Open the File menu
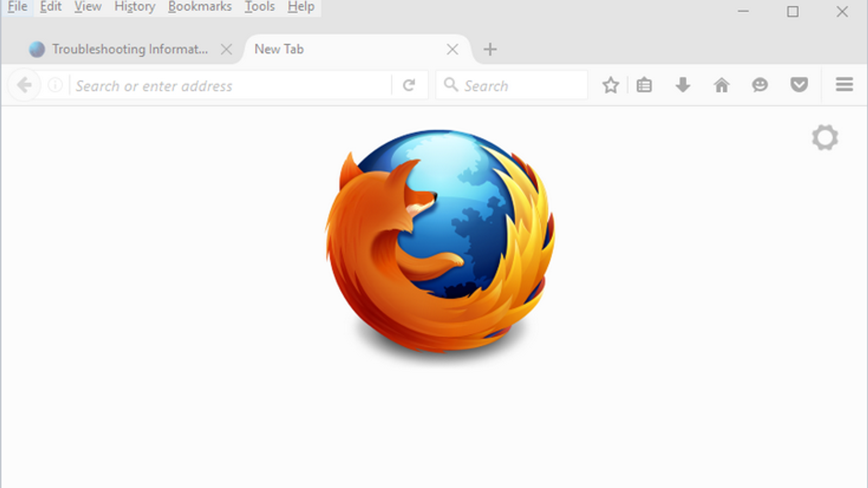 tap(18, 7)
